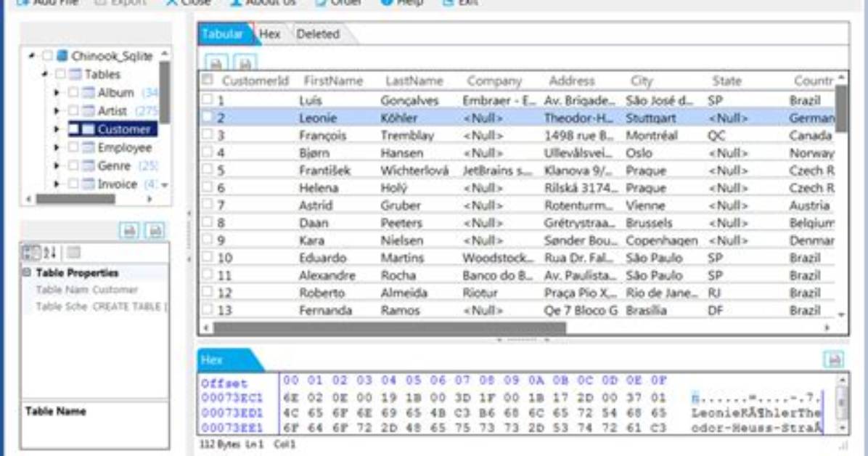
Task: Click the data table horizontal scrollbar thumb
Action: tap(390, 328)
